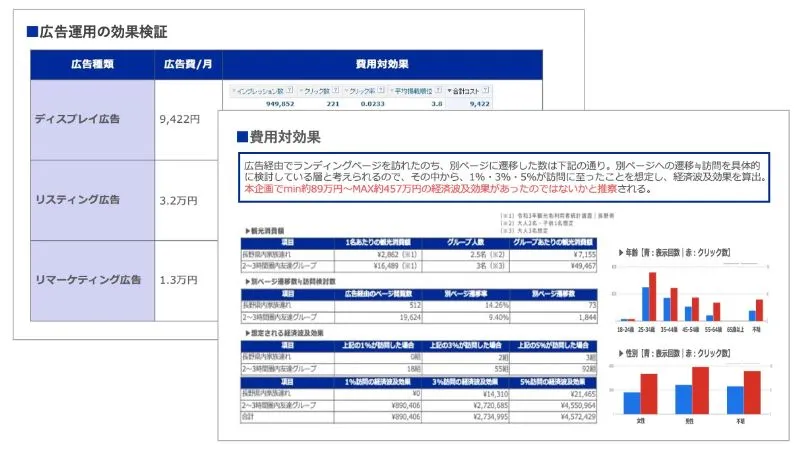Click the ▶観光消費額 section heading
800x449 pixels.
265,231
